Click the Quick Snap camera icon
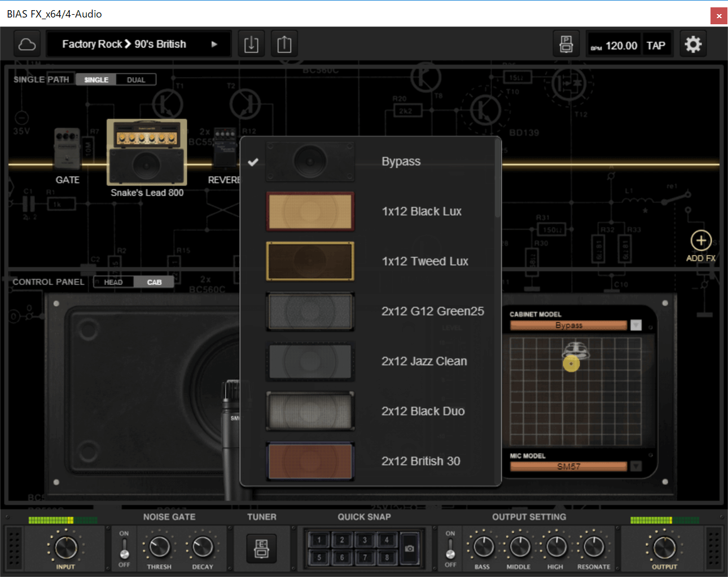728x577 pixels. coord(410,548)
